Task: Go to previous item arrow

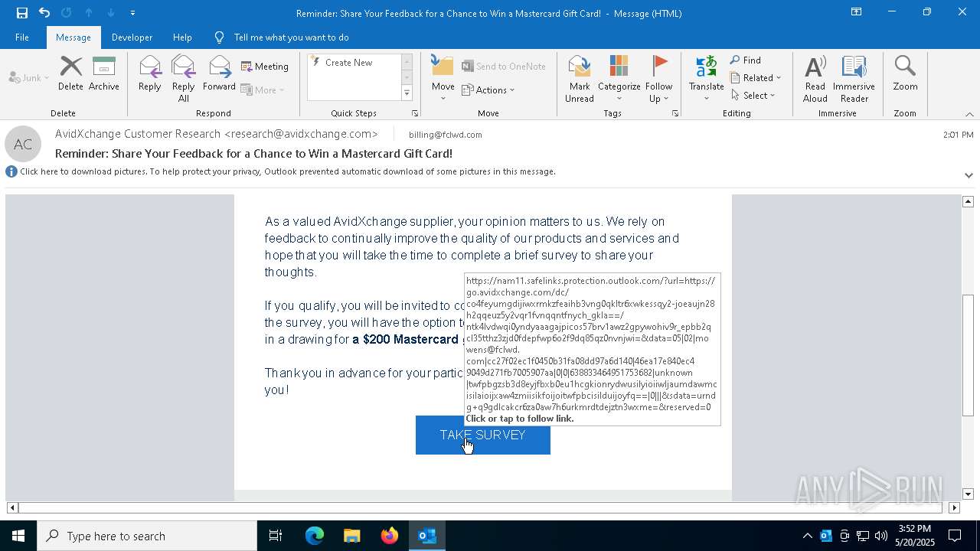Action: pyautogui.click(x=89, y=13)
